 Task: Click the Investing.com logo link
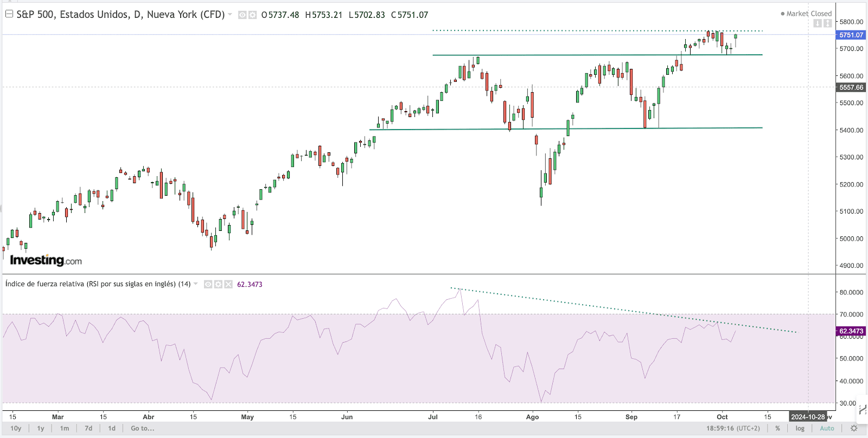pos(46,260)
